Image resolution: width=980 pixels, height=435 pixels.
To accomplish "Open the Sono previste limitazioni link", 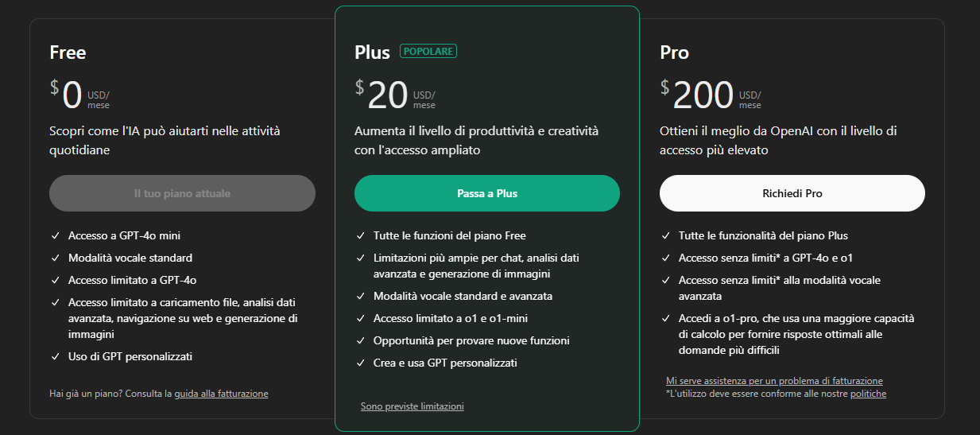I will tap(412, 406).
